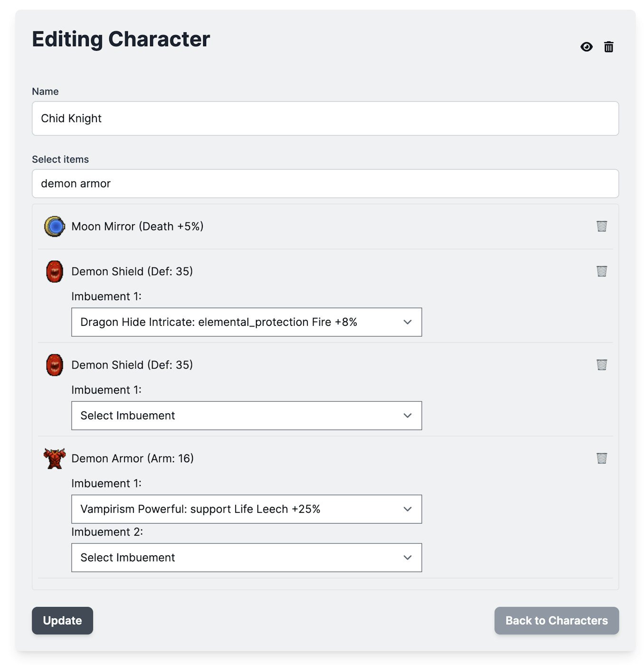Open second Demon Shield's Select Imbuement dropdown
This screenshot has height=665, width=644.
pyautogui.click(x=246, y=416)
